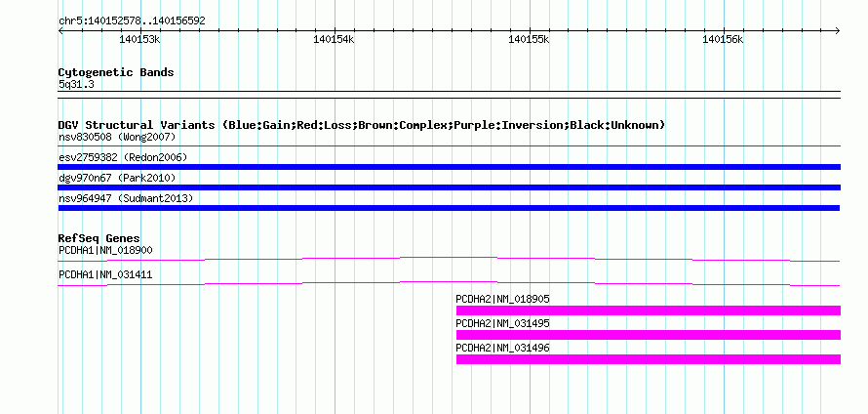This screenshot has width=868, height=414.
Task: Click the red nsv830508 loss variant line
Action: point(449,146)
